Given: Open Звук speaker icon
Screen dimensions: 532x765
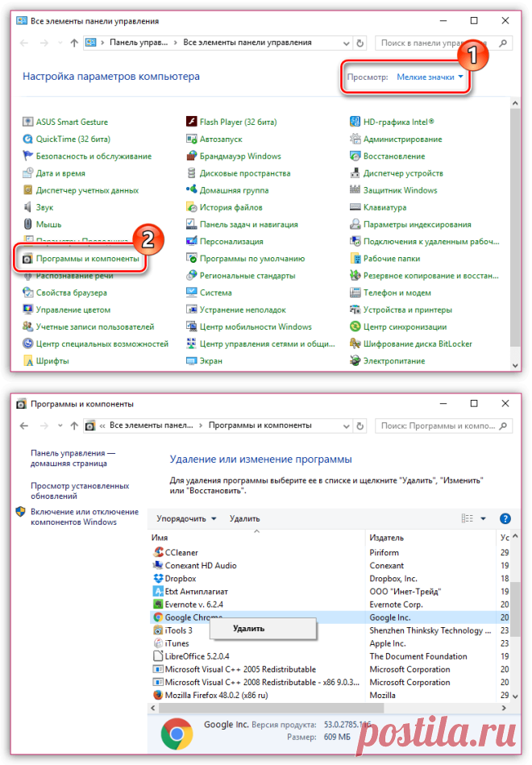Looking at the screenshot, I should pyautogui.click(x=28, y=207).
